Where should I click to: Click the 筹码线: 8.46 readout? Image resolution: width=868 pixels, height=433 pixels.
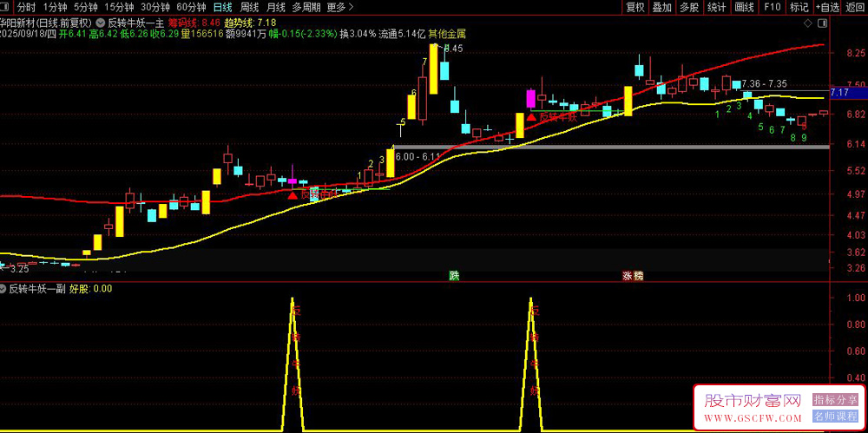pos(194,23)
